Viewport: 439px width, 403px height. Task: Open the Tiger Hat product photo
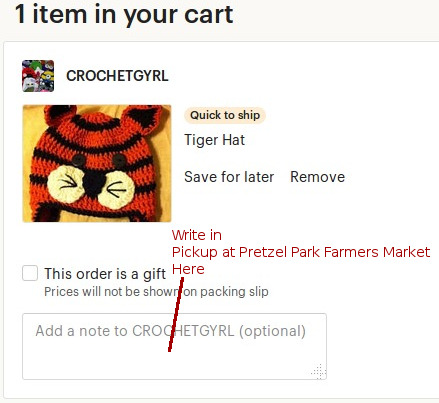click(97, 163)
